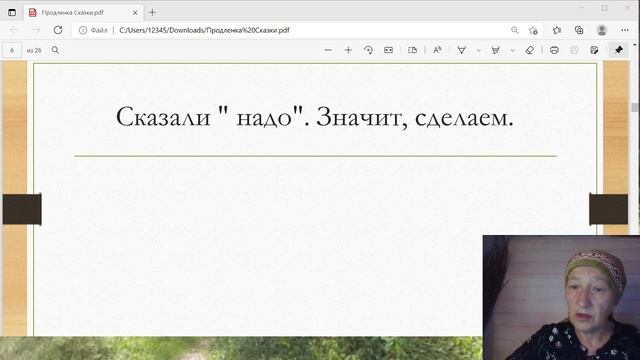Select the Erase tool
The width and height of the screenshot is (640, 360).
[x=530, y=50]
